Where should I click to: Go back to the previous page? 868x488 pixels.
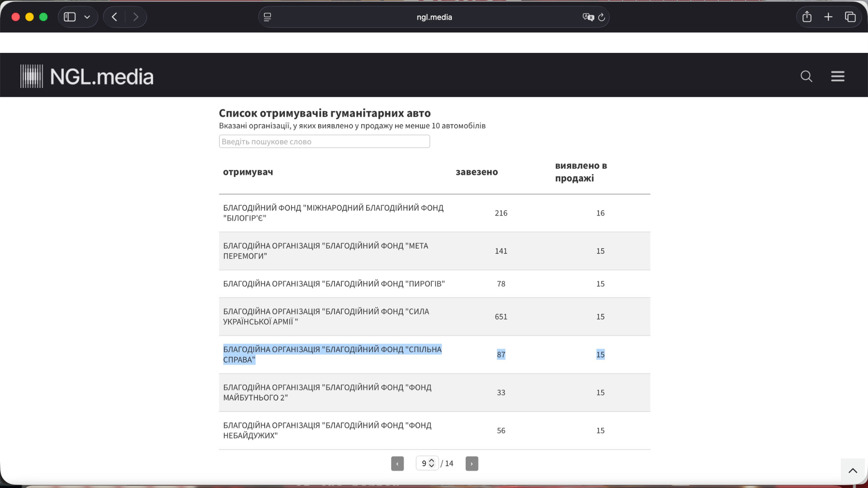click(114, 17)
